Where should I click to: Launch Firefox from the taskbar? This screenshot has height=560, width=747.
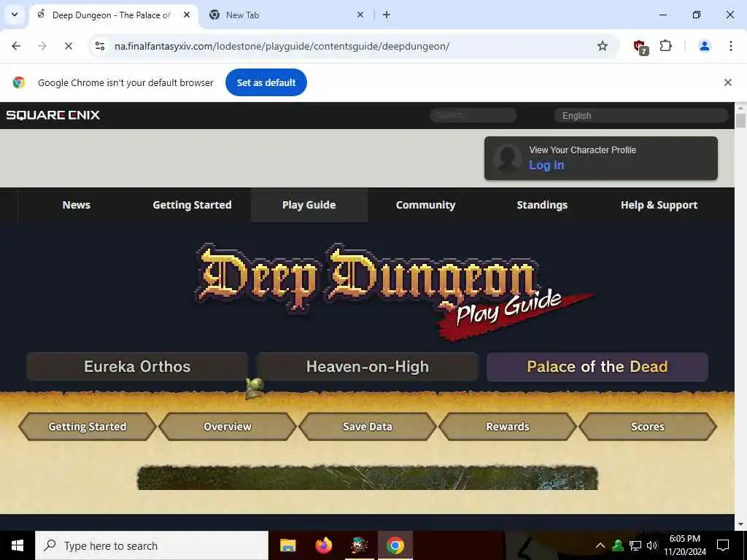pyautogui.click(x=323, y=545)
